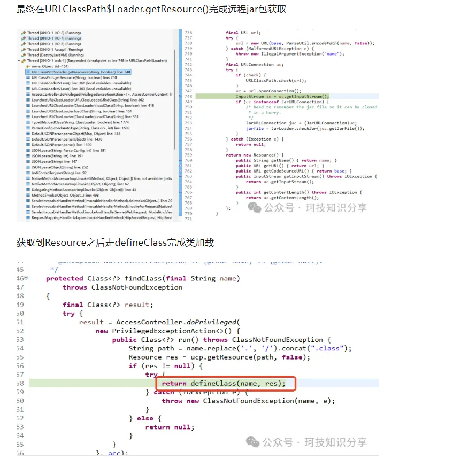
Task: Toggle the fold marker at line 46
Action: point(26,278)
